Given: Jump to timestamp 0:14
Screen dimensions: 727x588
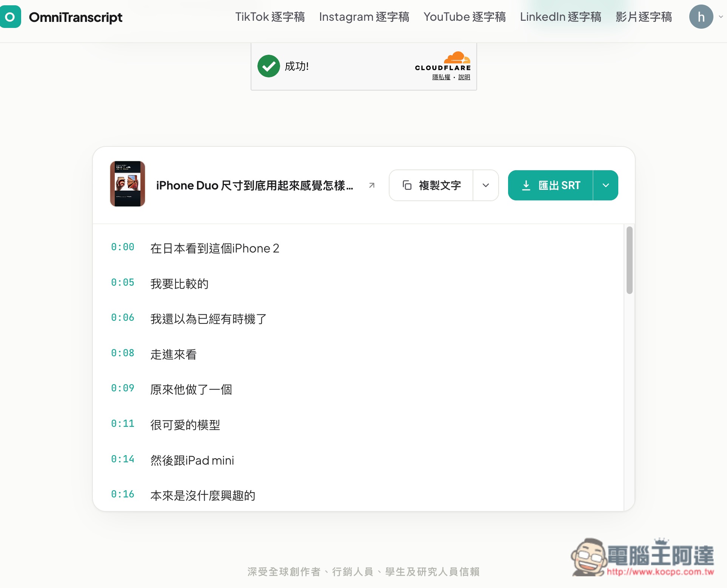Looking at the screenshot, I should (x=123, y=459).
